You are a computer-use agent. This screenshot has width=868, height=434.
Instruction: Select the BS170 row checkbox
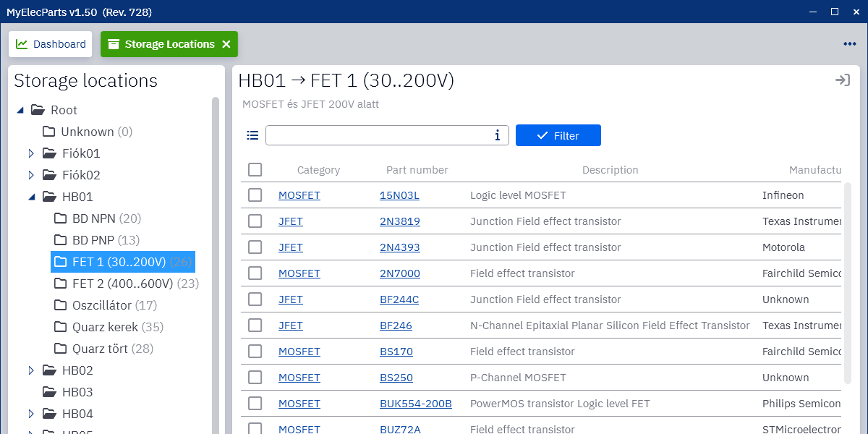(255, 352)
